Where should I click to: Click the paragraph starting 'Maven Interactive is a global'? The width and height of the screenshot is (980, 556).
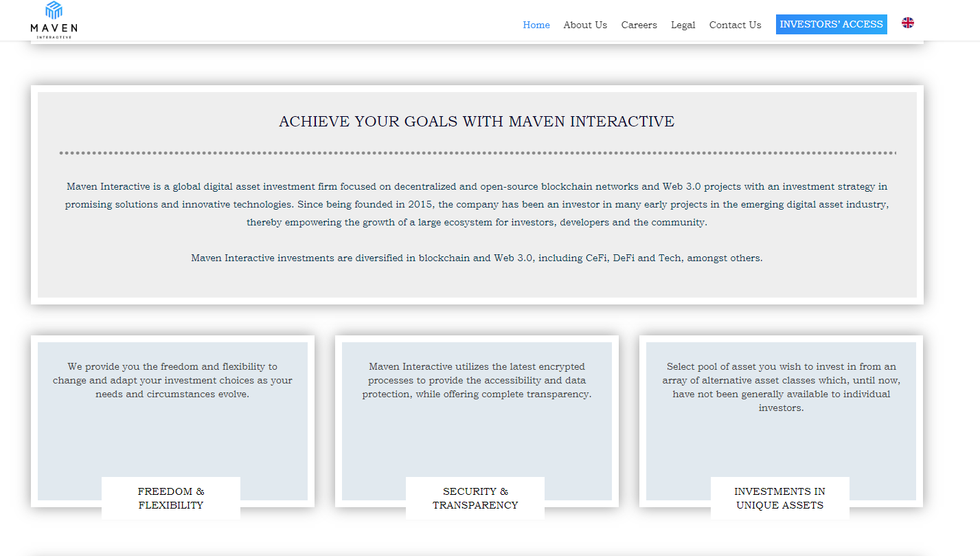pos(477,204)
